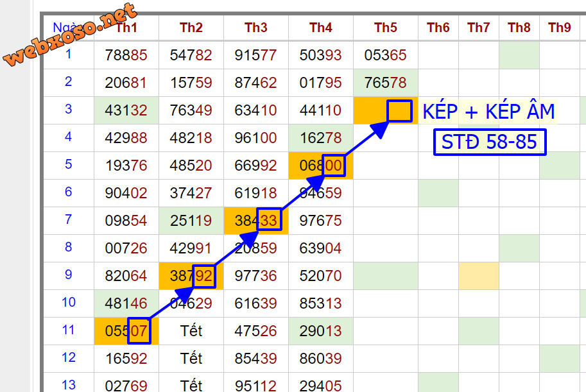Image resolution: width=586 pixels, height=392 pixels.
Task: Select the Th5 column header
Action: tap(385, 28)
